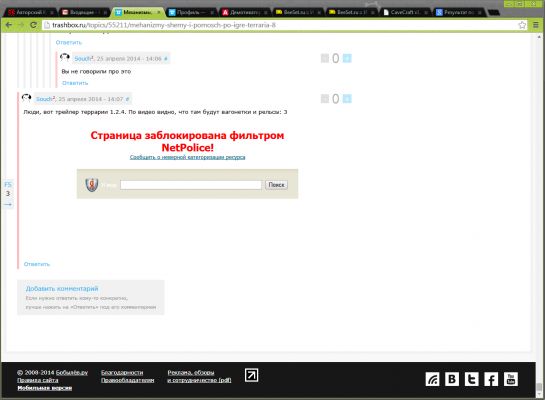Screen dimensions: 545x400
Task: Click Ответить under the trailer comment
Action: [37, 264]
